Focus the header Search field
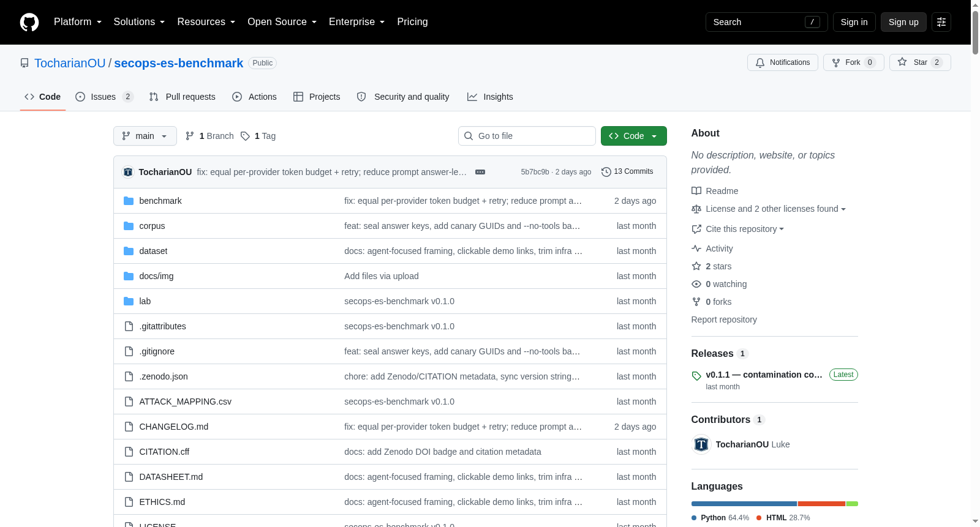The height and width of the screenshot is (527, 980). pyautogui.click(x=766, y=22)
